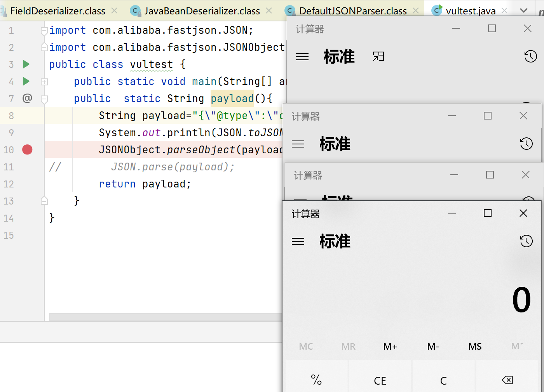544x392 pixels.
Task: Run class vultest from line 3 gutter
Action: (x=26, y=64)
